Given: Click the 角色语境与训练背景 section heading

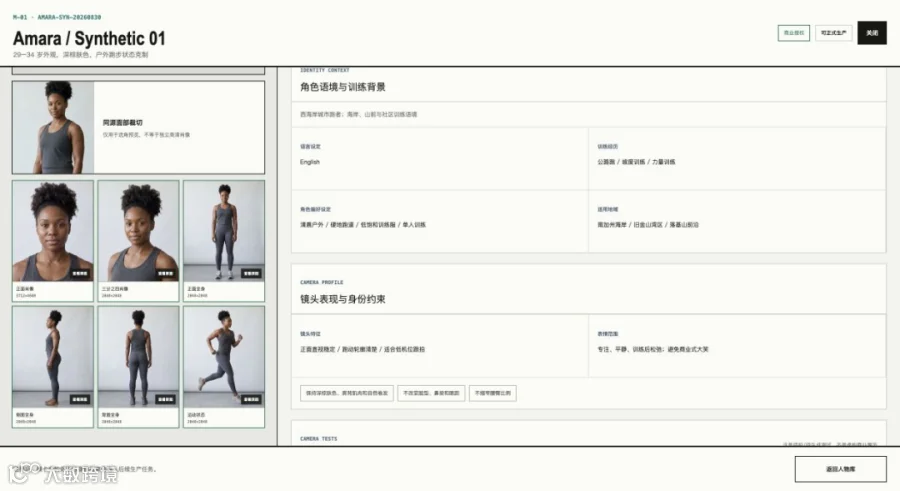Looking at the screenshot, I should point(343,87).
